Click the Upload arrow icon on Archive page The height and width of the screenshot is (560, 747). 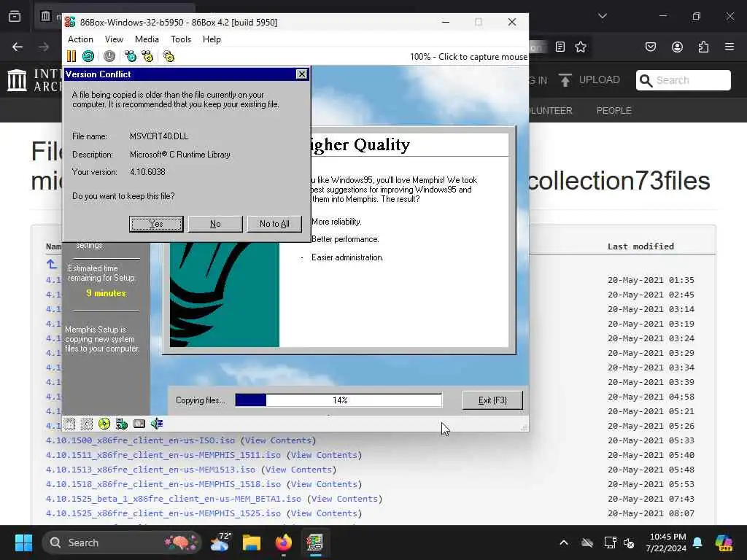click(565, 80)
